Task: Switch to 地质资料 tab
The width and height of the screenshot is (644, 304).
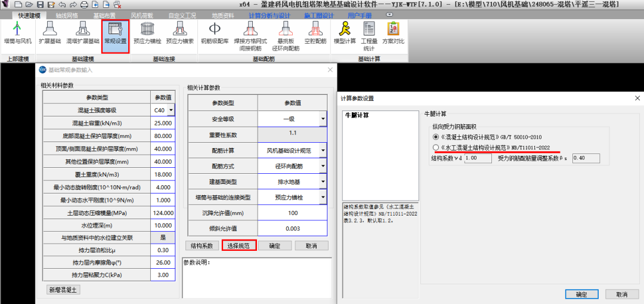Action: 223,16
